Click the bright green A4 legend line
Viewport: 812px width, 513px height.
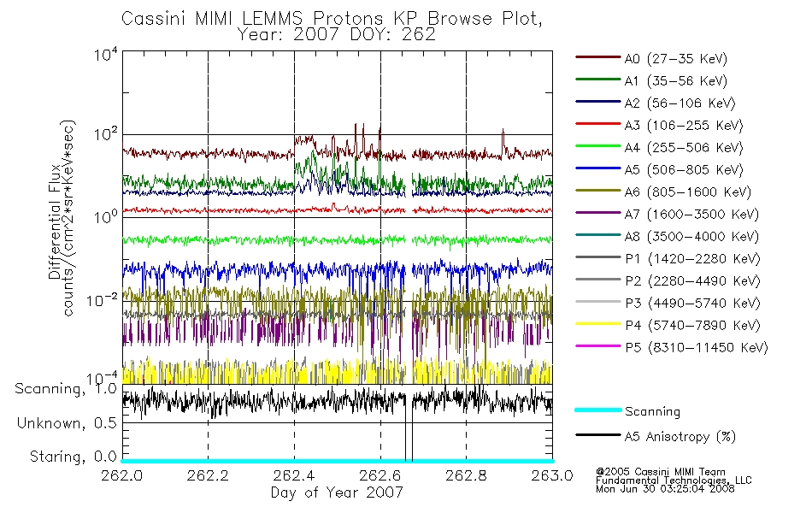click(x=598, y=146)
